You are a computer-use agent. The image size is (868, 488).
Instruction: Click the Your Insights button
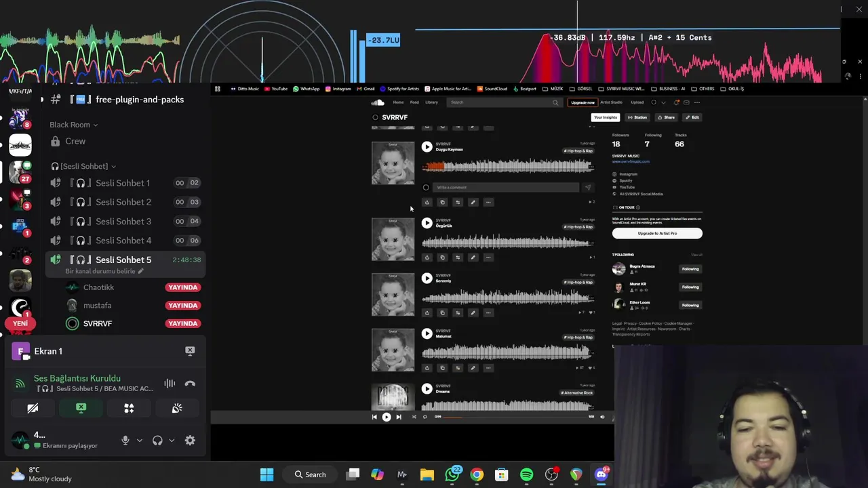click(606, 117)
